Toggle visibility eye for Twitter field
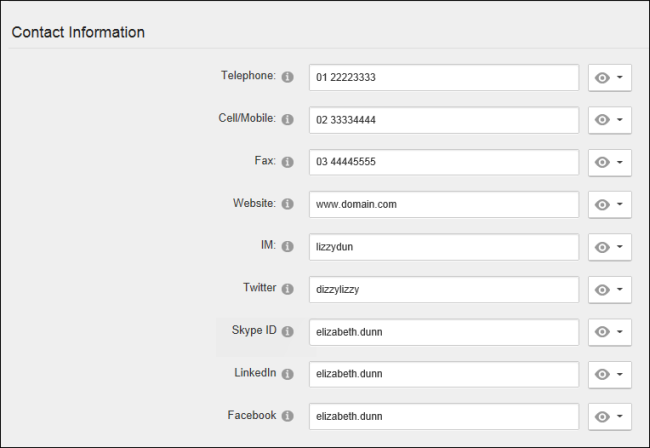Image resolution: width=650 pixels, height=448 pixels. tap(602, 290)
